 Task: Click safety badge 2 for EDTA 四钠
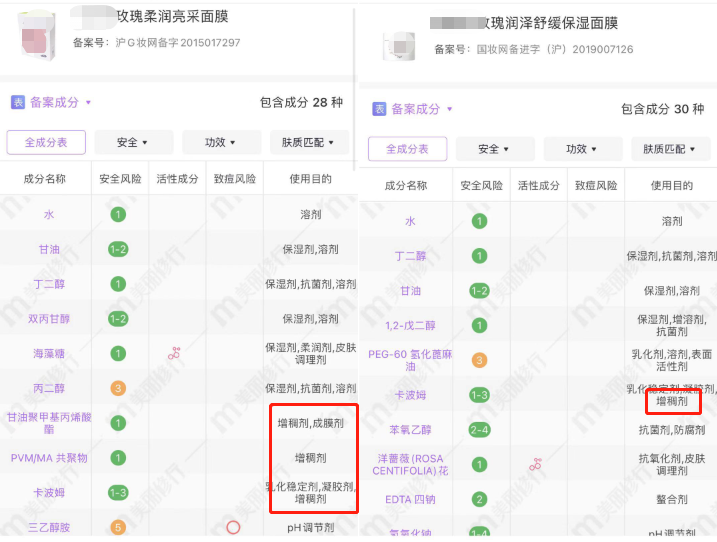[x=479, y=499]
